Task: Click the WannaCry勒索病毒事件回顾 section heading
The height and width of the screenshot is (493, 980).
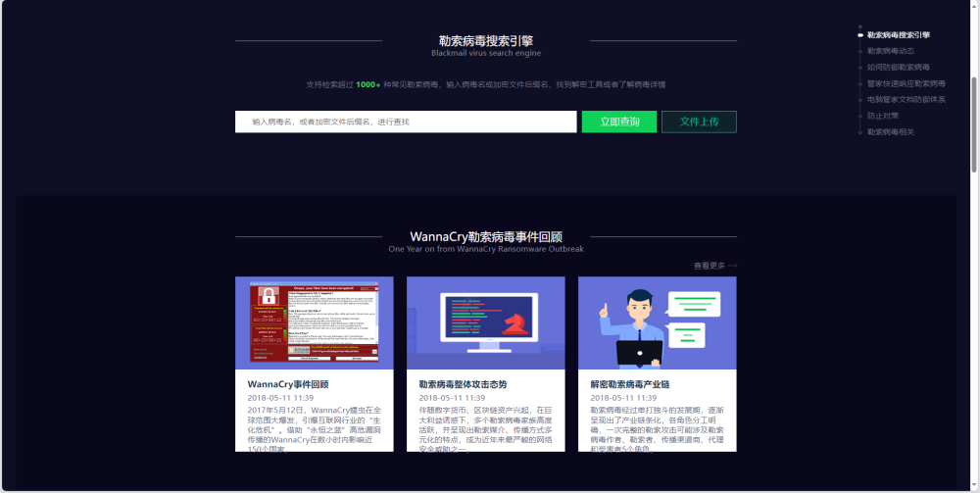Action: point(486,237)
